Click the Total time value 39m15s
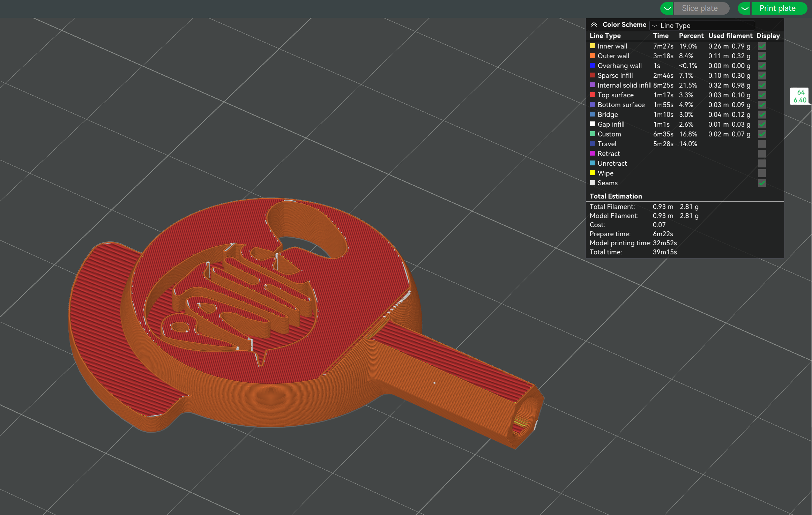This screenshot has height=515, width=812. [x=665, y=252]
